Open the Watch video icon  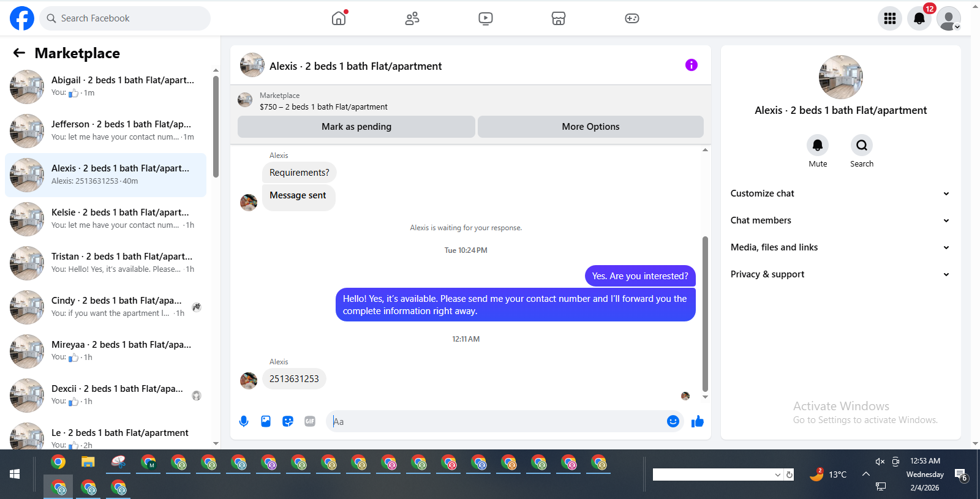[486, 18]
